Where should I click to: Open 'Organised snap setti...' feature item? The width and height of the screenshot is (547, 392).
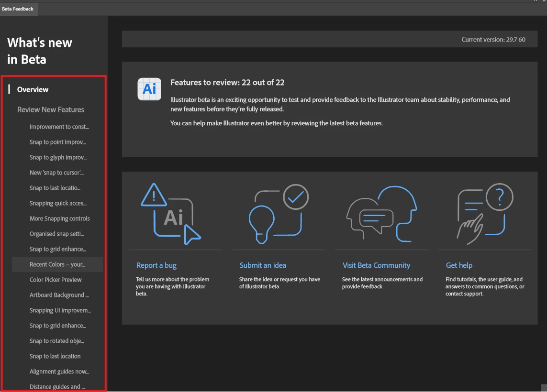56,234
